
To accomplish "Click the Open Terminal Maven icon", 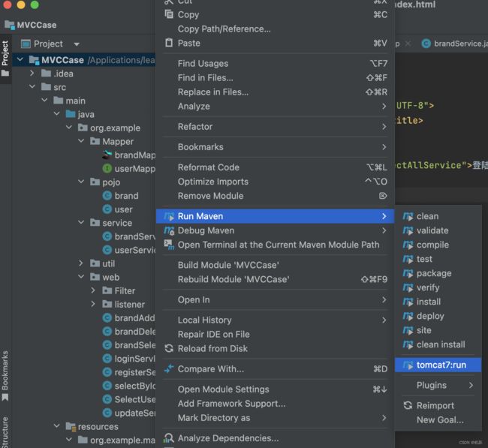I will [x=169, y=245].
